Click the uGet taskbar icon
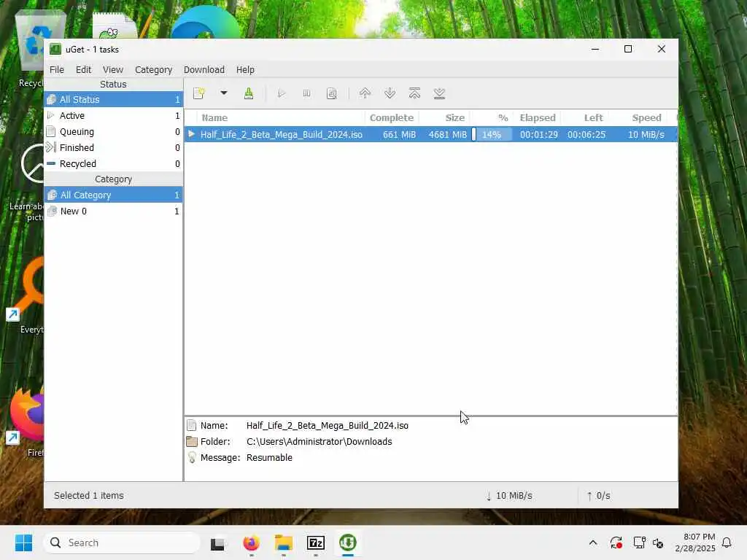This screenshot has width=747, height=560. (348, 542)
